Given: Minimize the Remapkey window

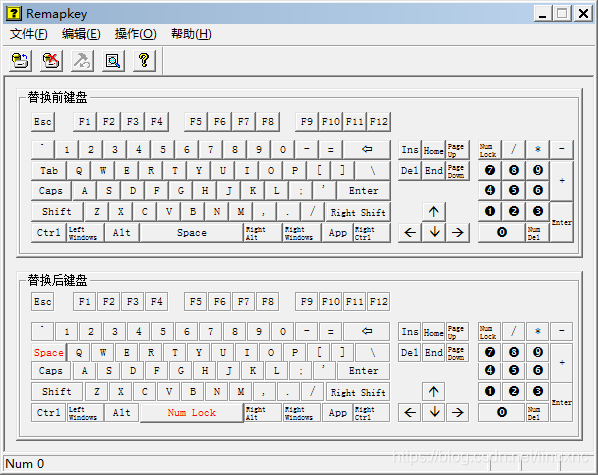Looking at the screenshot, I should [543, 14].
